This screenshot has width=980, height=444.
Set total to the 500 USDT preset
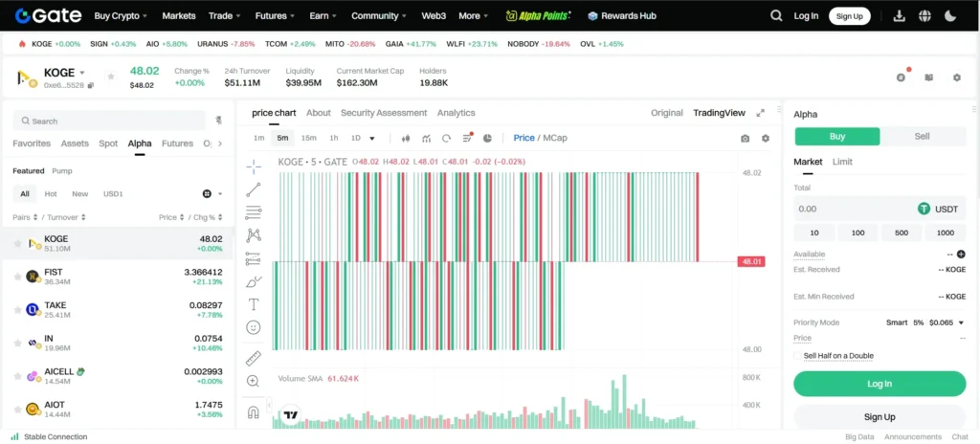click(x=902, y=233)
